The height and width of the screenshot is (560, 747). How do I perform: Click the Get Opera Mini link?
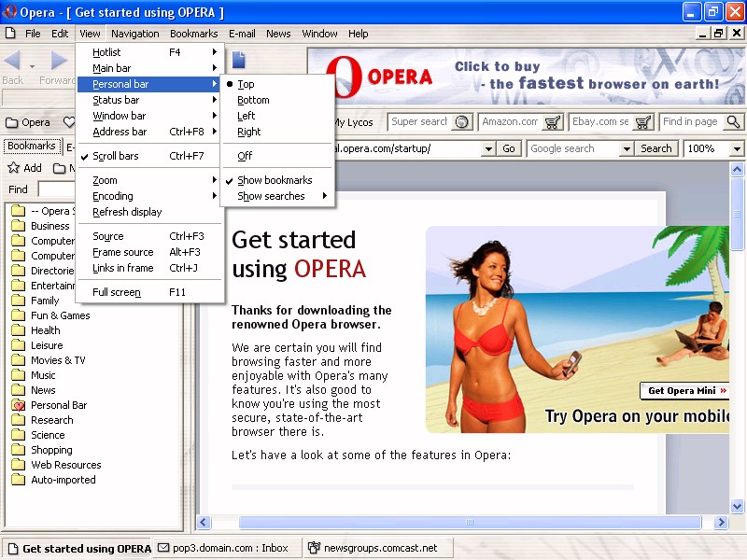pos(686,391)
